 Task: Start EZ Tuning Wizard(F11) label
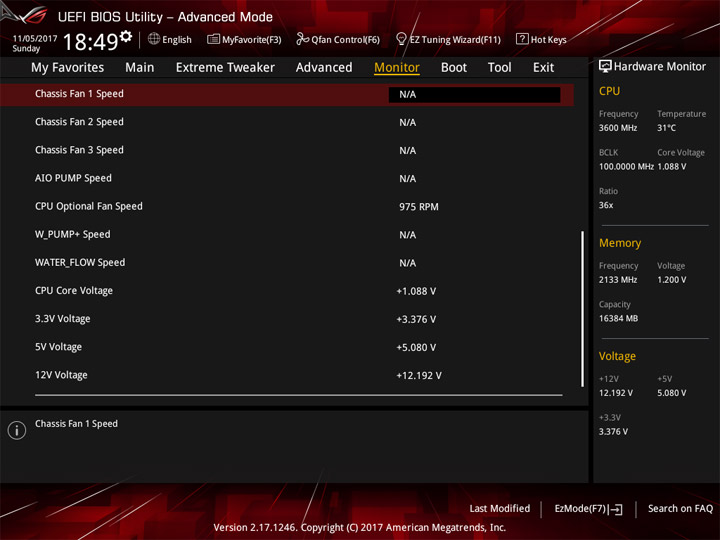click(x=455, y=39)
